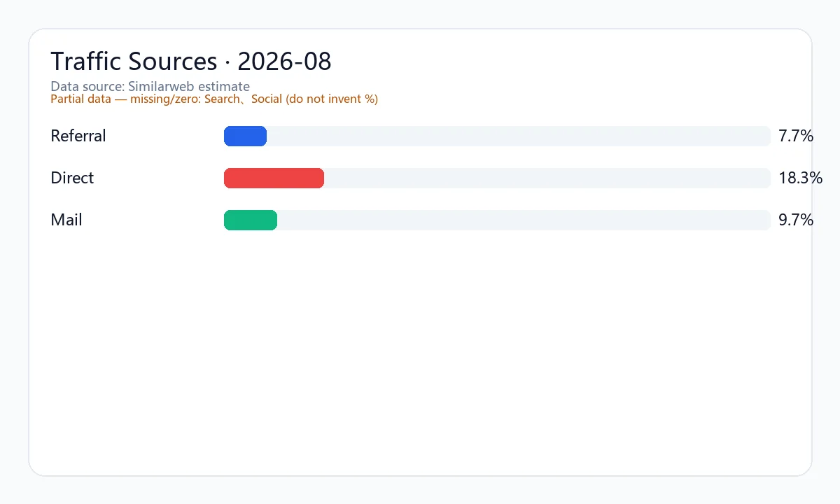Click the blue Referral bar
Viewport: 840px width, 504px height.
click(245, 136)
